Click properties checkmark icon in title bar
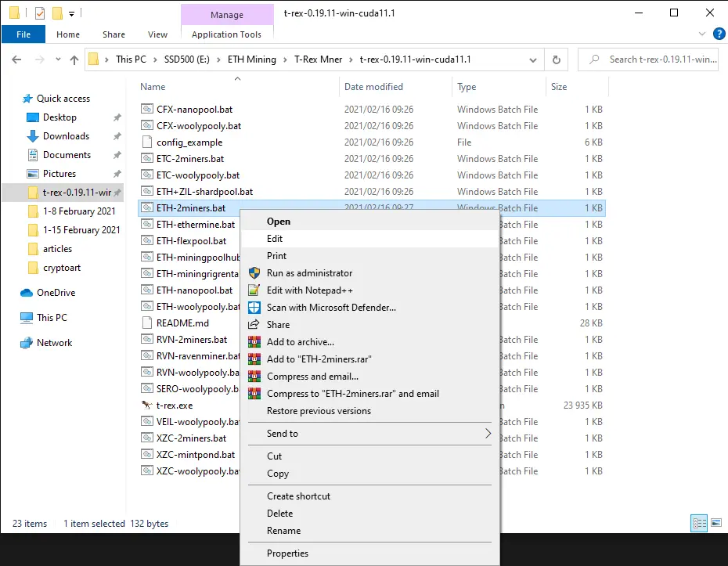The height and width of the screenshot is (566, 728). (x=40, y=13)
